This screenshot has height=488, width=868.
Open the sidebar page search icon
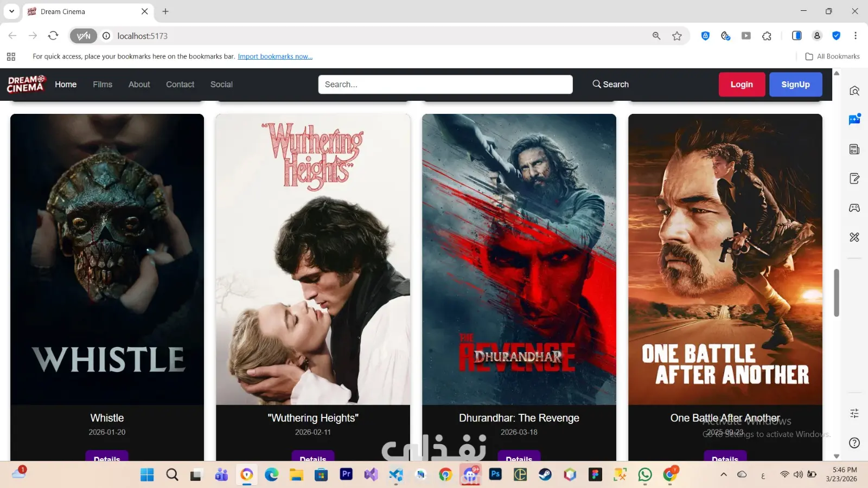tap(854, 91)
